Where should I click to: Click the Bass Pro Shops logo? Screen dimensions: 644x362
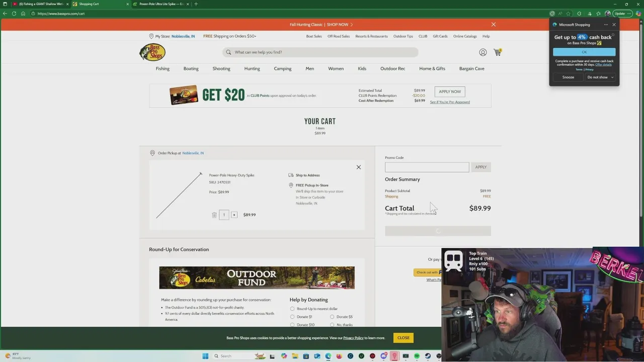click(x=152, y=52)
